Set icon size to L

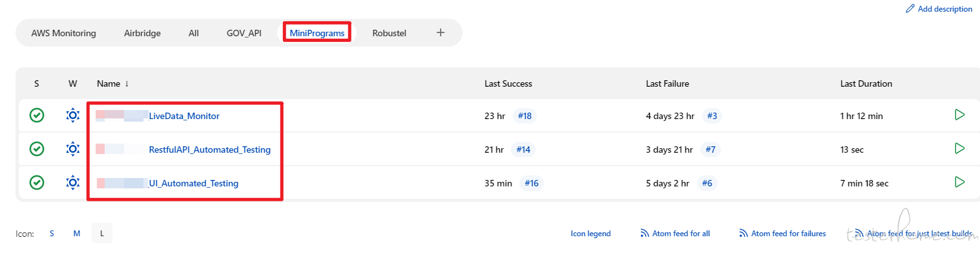click(102, 234)
